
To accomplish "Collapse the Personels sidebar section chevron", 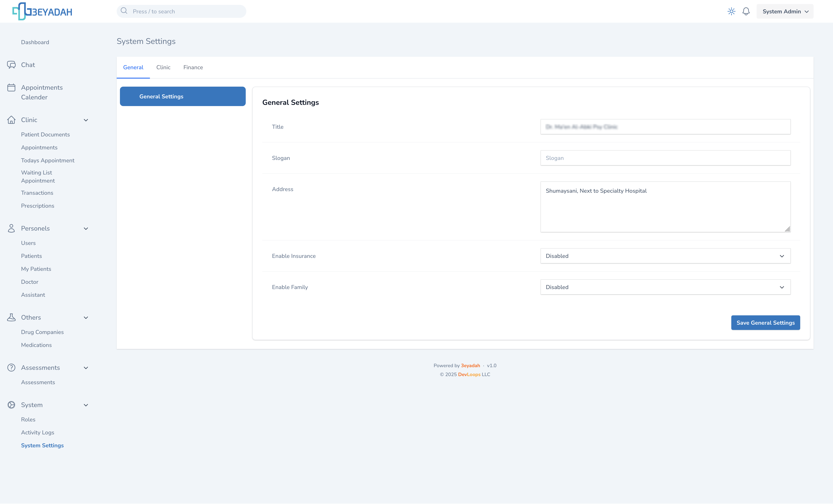I will click(x=86, y=229).
